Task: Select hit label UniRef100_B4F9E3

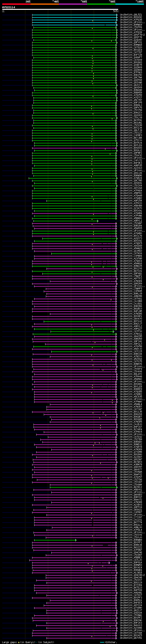Action: pyautogui.click(x=131, y=163)
